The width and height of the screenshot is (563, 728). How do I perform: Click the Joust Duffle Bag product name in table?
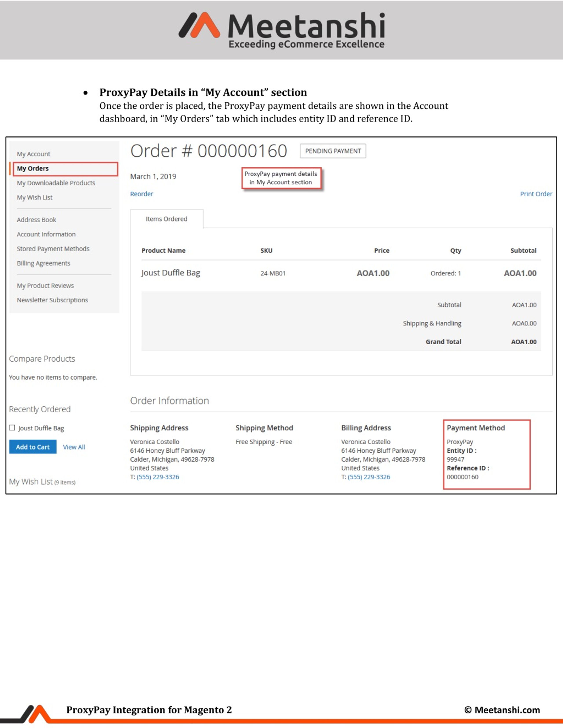tap(170, 273)
